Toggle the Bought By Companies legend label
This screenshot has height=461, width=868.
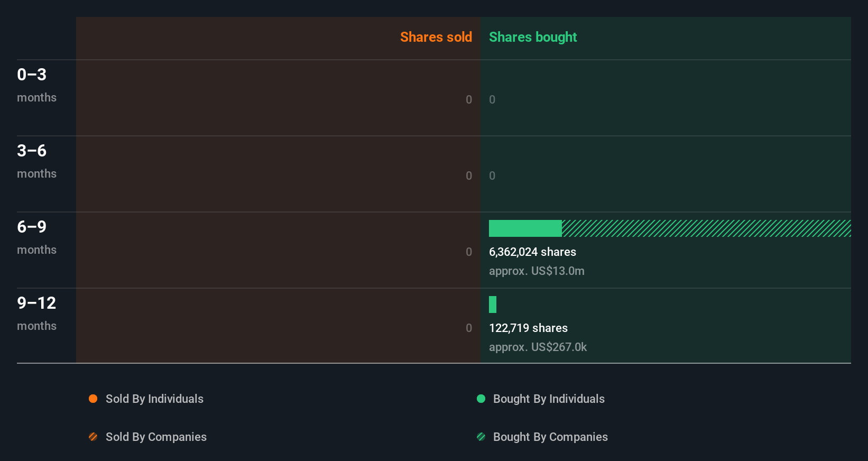[550, 437]
